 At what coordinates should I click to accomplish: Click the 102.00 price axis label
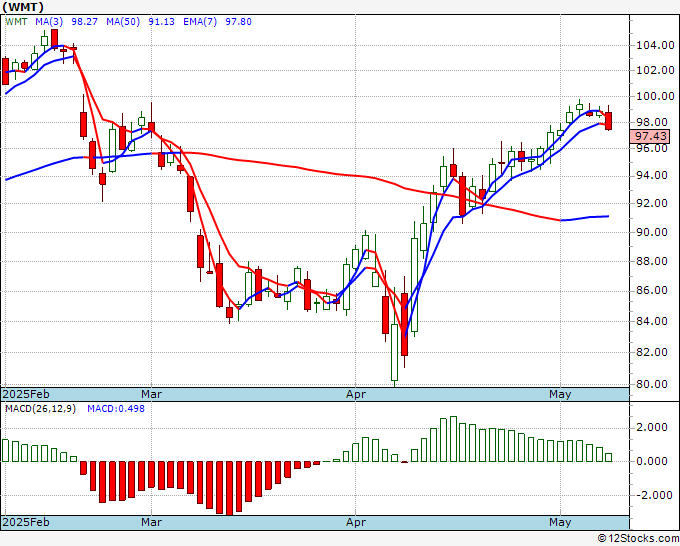[655, 70]
